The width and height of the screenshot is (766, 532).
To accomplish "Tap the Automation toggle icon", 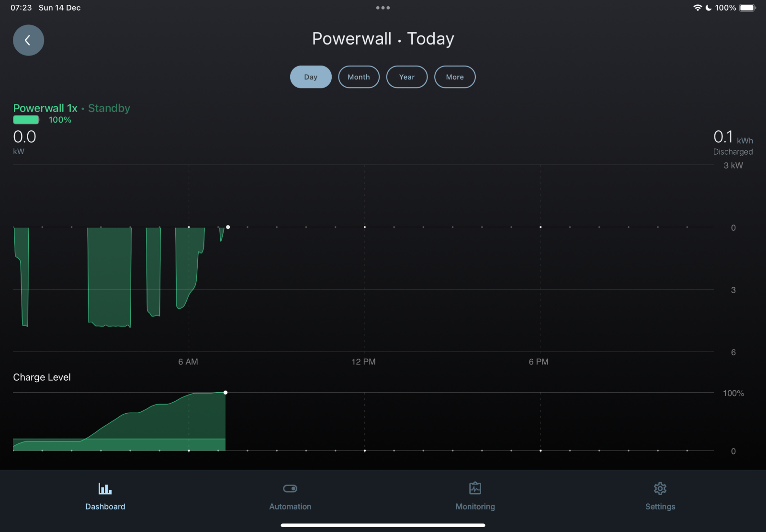I will [290, 488].
